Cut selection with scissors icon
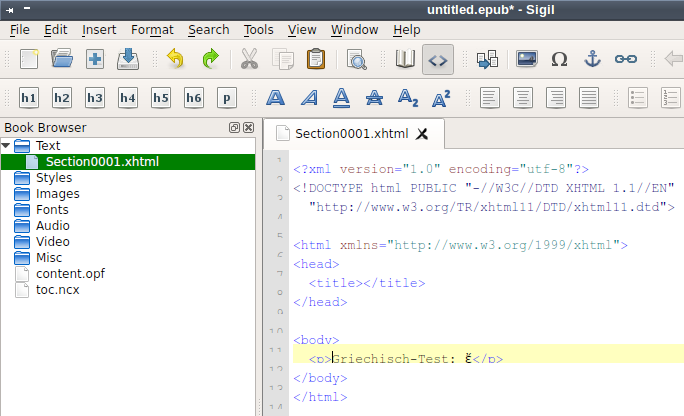The height and width of the screenshot is (416, 684). pos(250,59)
